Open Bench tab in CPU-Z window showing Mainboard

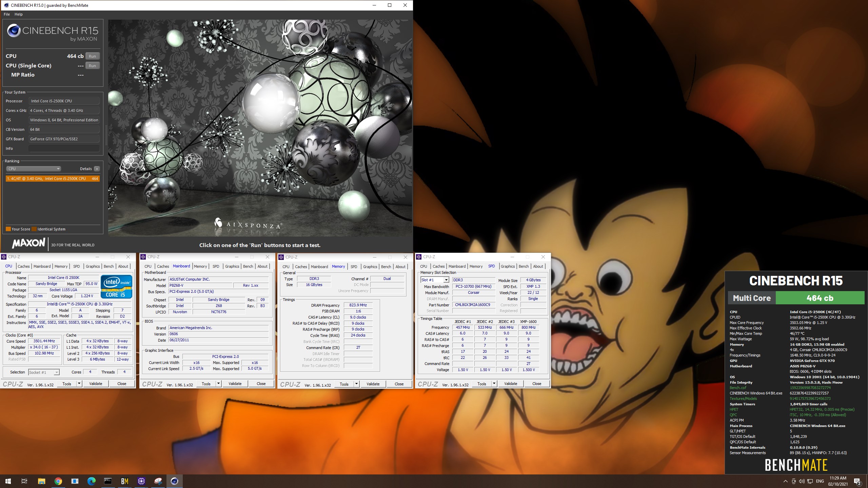pyautogui.click(x=248, y=266)
